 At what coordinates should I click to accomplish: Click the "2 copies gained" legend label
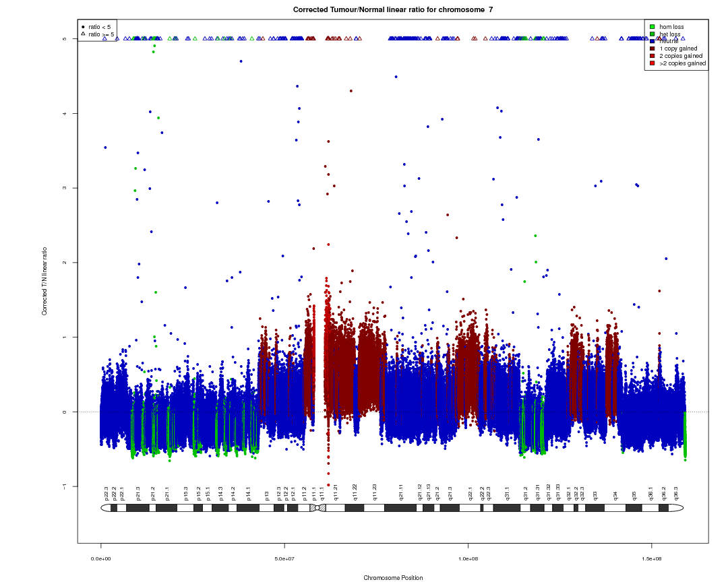point(681,56)
